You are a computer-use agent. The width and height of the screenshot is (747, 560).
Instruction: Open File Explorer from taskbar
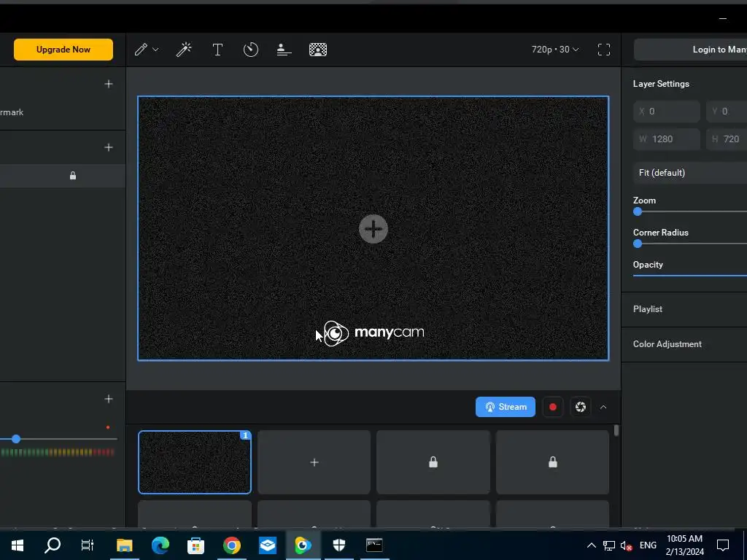124,545
